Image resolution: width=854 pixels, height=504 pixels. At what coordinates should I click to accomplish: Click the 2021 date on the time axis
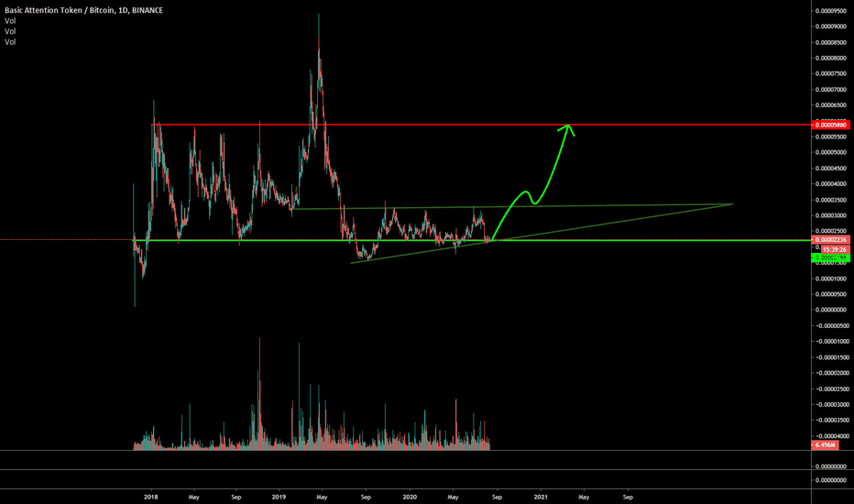click(541, 497)
